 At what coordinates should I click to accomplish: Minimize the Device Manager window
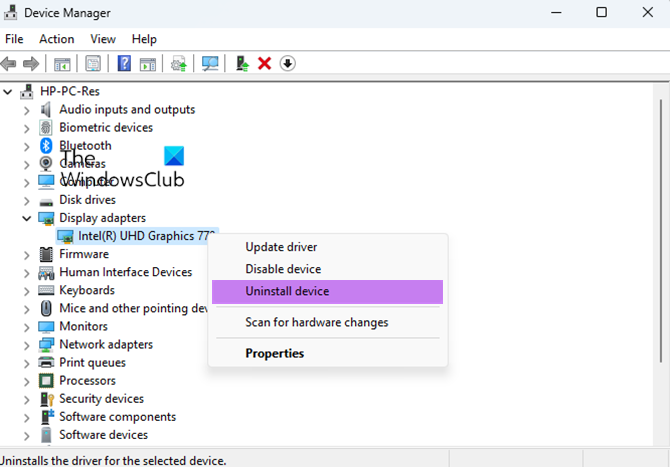556,12
